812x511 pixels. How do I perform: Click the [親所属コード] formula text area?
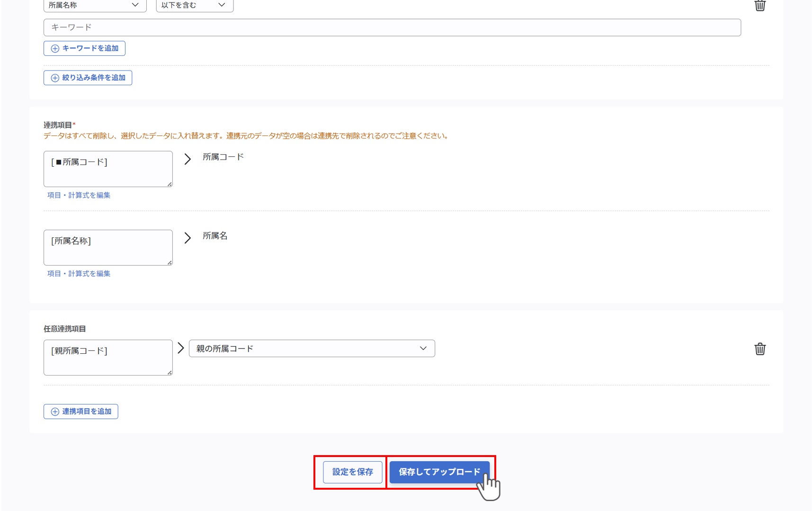coord(108,358)
